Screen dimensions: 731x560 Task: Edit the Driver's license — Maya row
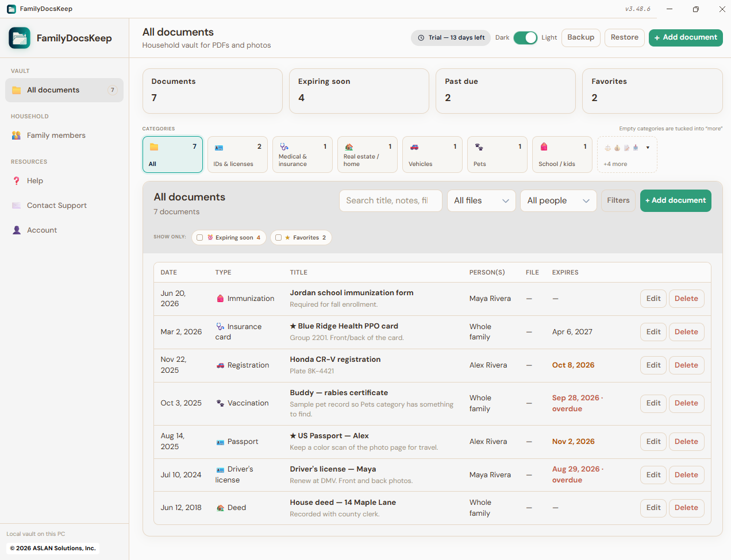pyautogui.click(x=653, y=475)
